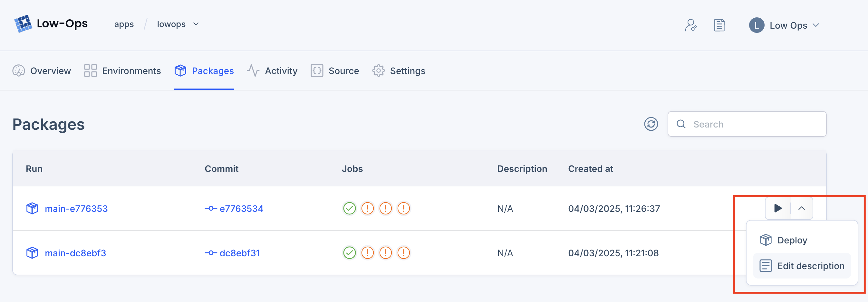The width and height of the screenshot is (868, 302).
Task: Click the last orange warning job for main-e776353
Action: coord(403,208)
